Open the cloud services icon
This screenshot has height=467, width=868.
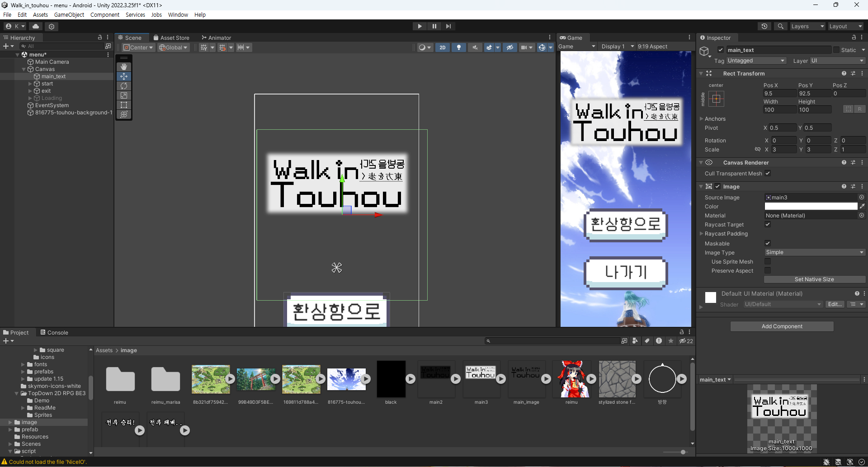36,26
